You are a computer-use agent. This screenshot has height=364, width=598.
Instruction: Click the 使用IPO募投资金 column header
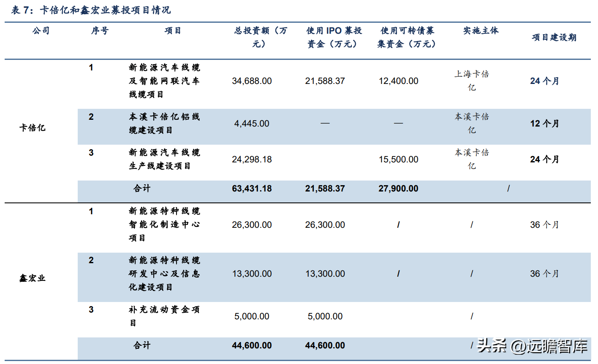(x=334, y=37)
